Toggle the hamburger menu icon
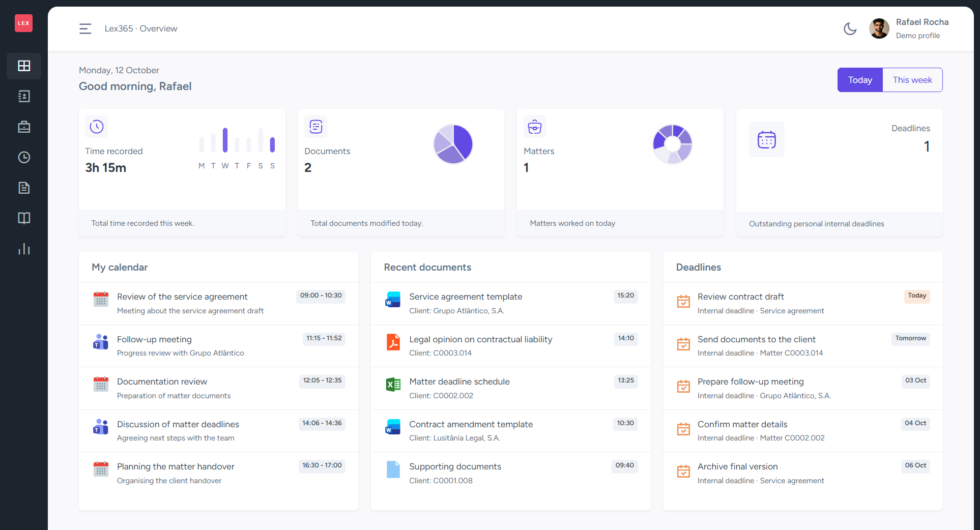 tap(85, 28)
